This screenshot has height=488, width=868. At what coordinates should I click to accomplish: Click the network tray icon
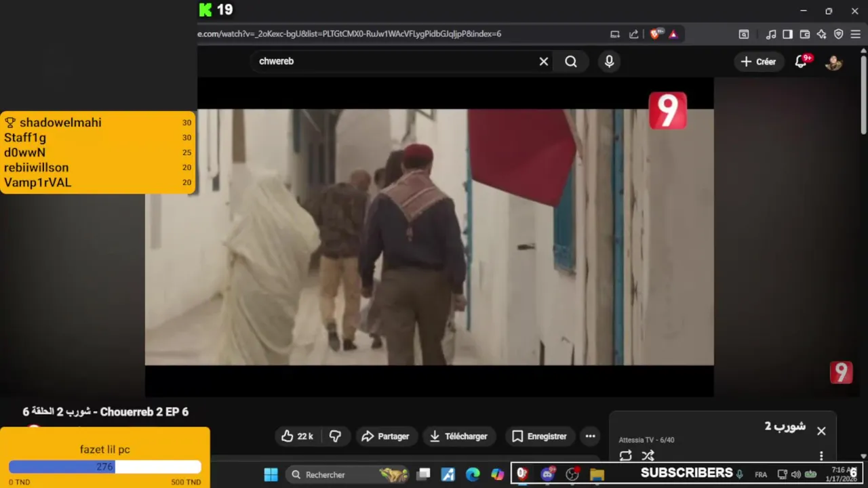(x=782, y=474)
